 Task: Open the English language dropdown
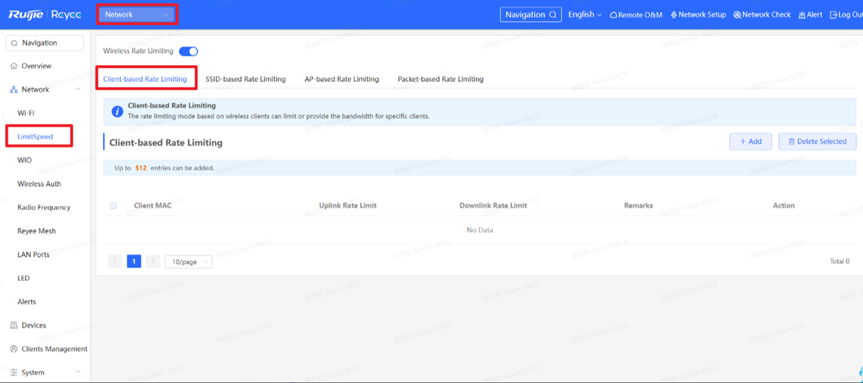point(585,15)
